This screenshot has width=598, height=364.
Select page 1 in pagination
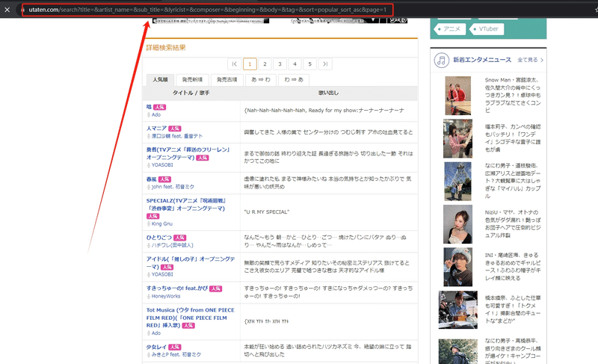(250, 64)
